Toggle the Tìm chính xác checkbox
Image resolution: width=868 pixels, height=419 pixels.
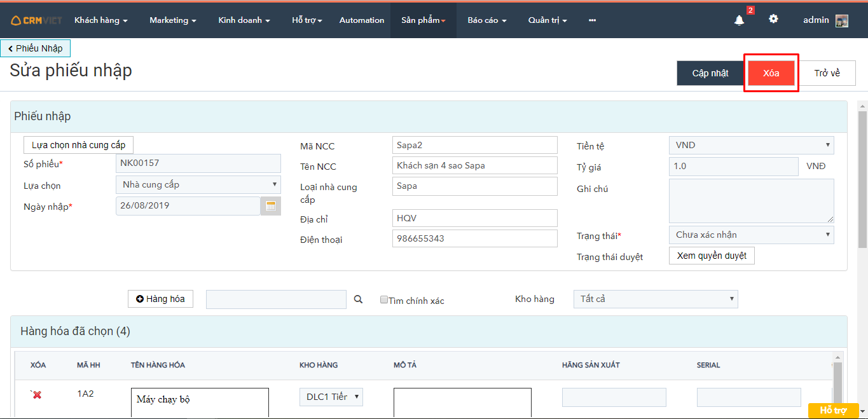[383, 299]
